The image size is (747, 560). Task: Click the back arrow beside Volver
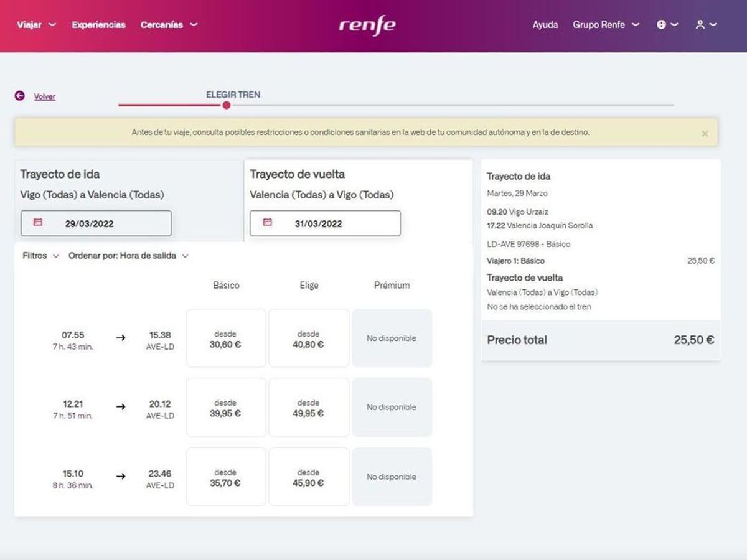tap(18, 96)
